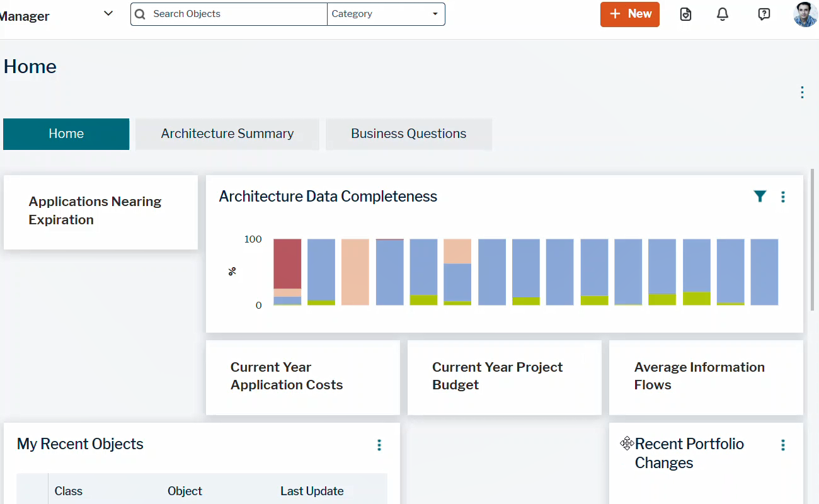The height and width of the screenshot is (504, 819).
Task: Click the notifications bell icon
Action: coord(723,14)
